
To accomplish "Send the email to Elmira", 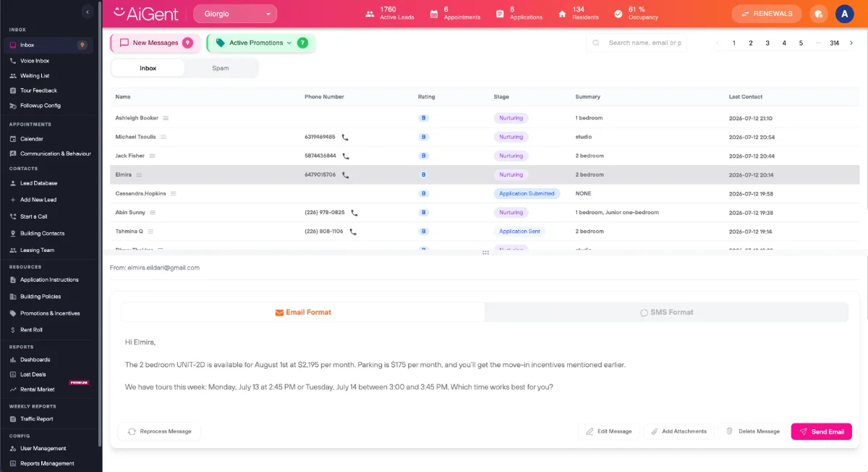I will (822, 431).
